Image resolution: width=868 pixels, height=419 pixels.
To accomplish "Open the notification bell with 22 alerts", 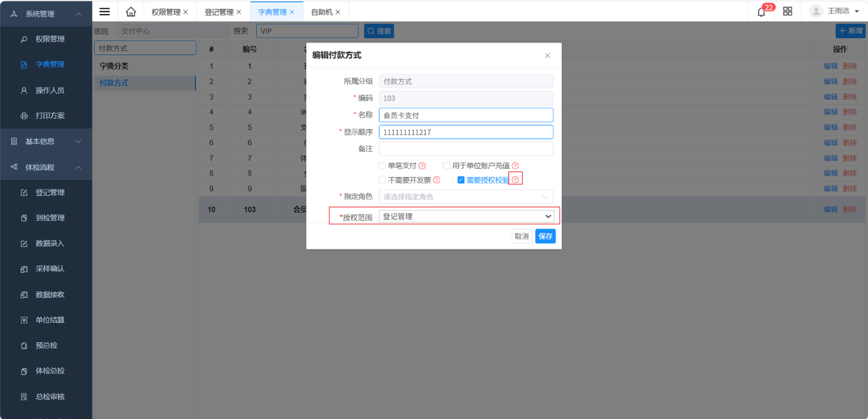I will coord(762,12).
